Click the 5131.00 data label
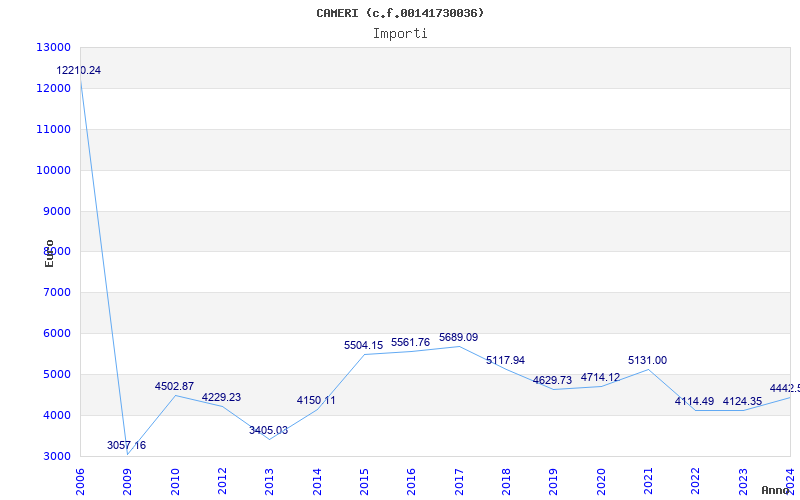Image resolution: width=800 pixels, height=500 pixels. pos(647,360)
